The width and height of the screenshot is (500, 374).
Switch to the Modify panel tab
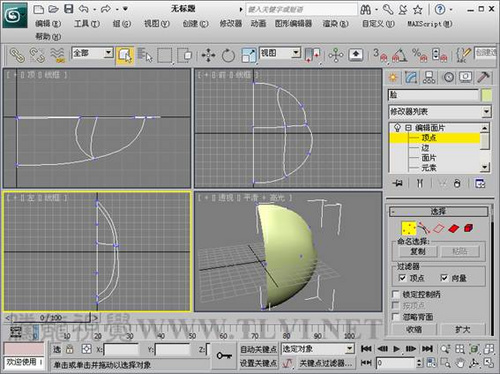[x=411, y=77]
